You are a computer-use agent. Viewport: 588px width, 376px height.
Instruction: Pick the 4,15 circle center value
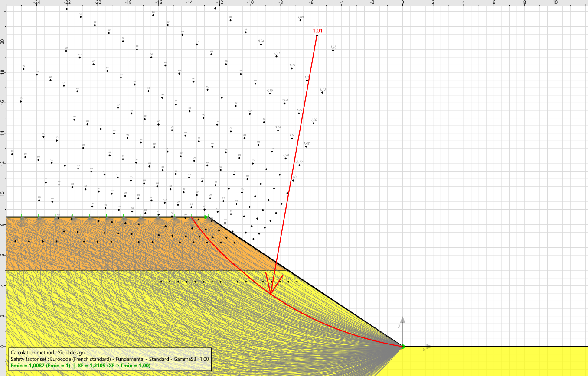click(270, 90)
